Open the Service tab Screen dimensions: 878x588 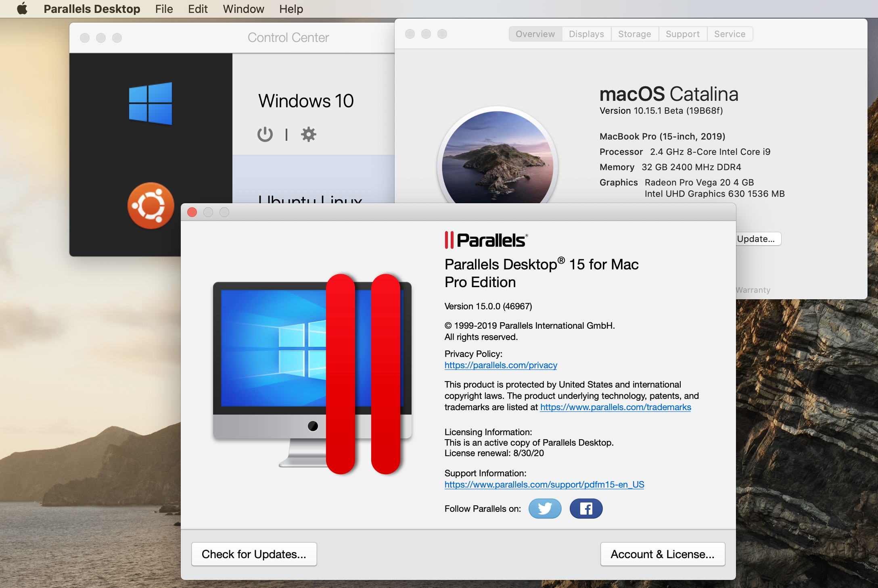pyautogui.click(x=730, y=34)
